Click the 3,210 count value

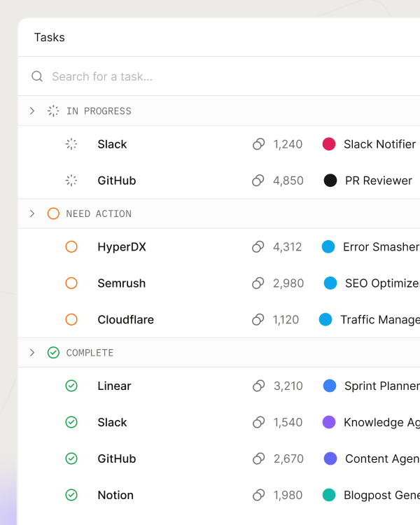[288, 386]
